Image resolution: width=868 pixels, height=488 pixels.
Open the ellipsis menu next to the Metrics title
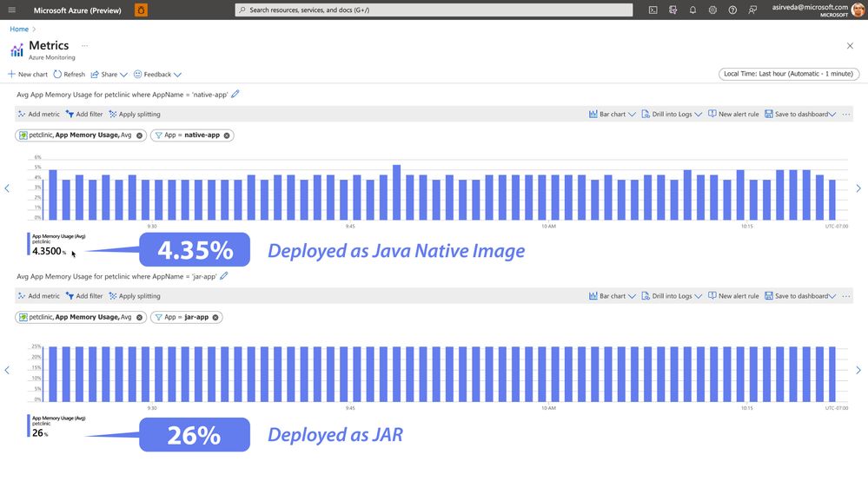click(x=84, y=45)
